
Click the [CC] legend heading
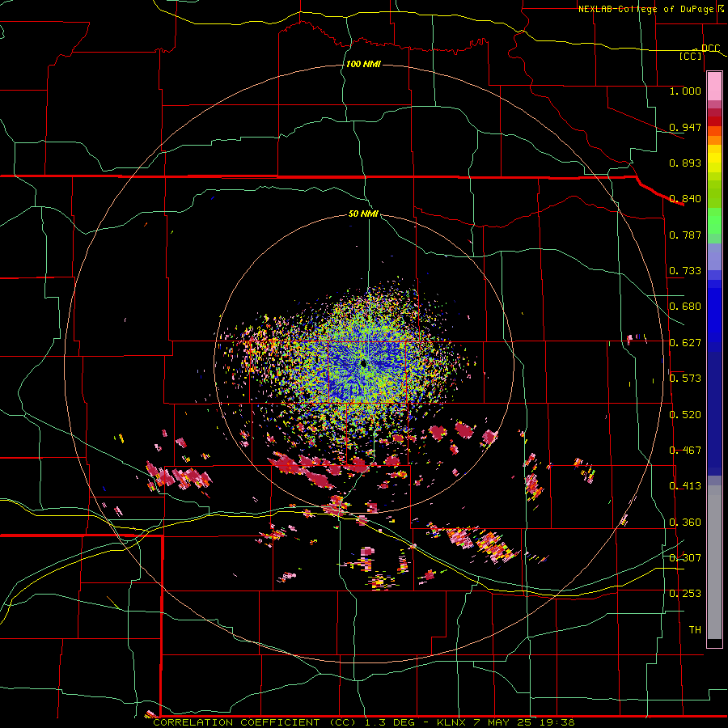(691, 56)
